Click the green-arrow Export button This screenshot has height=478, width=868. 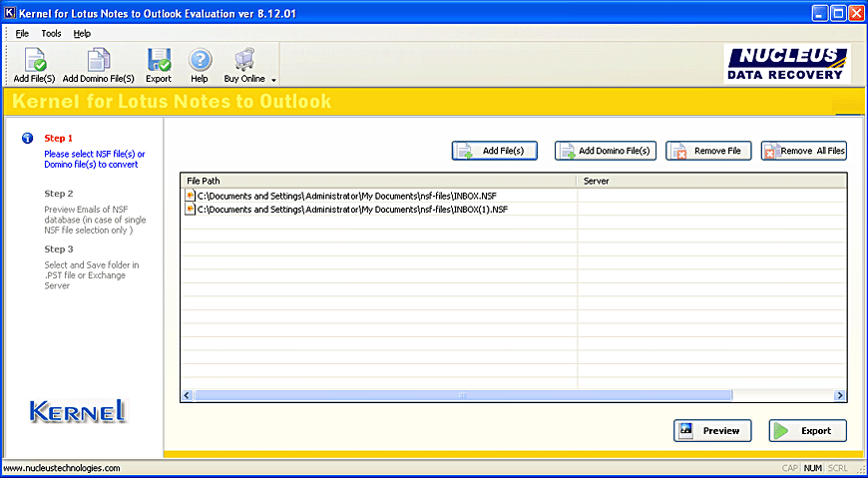[808, 430]
